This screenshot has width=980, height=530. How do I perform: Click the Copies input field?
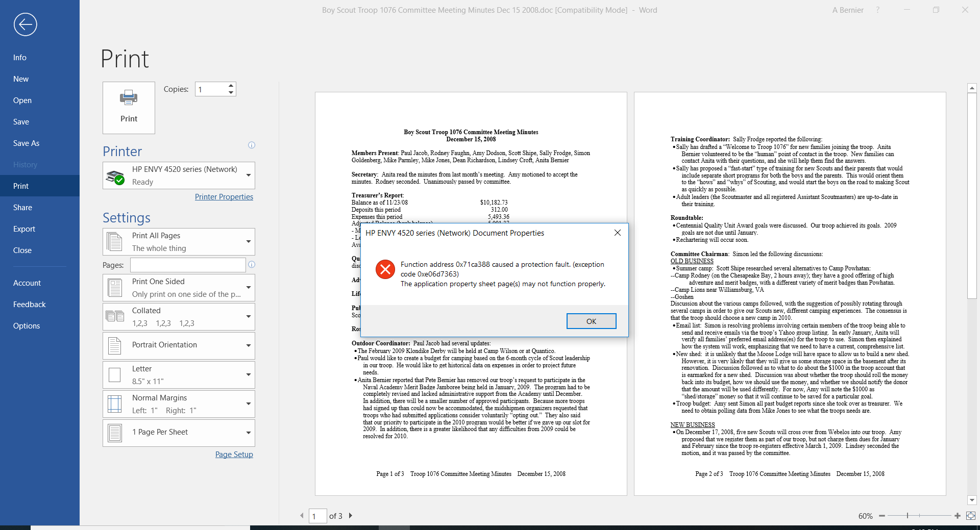211,89
